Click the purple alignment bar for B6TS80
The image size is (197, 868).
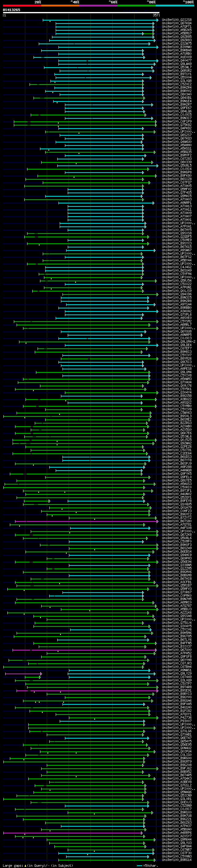pos(86,522)
